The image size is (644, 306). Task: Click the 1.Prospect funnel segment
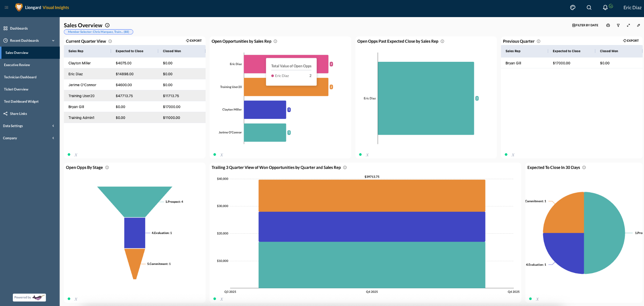coord(135,201)
